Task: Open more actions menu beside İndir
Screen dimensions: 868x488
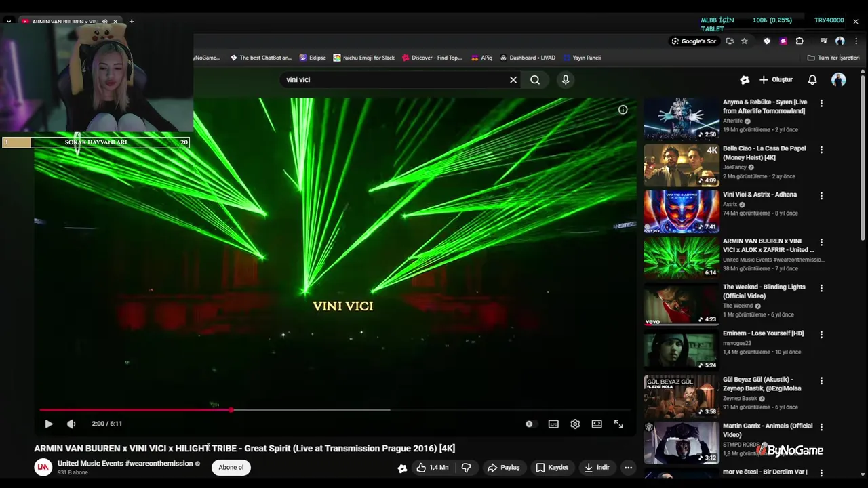Action: pyautogui.click(x=628, y=468)
